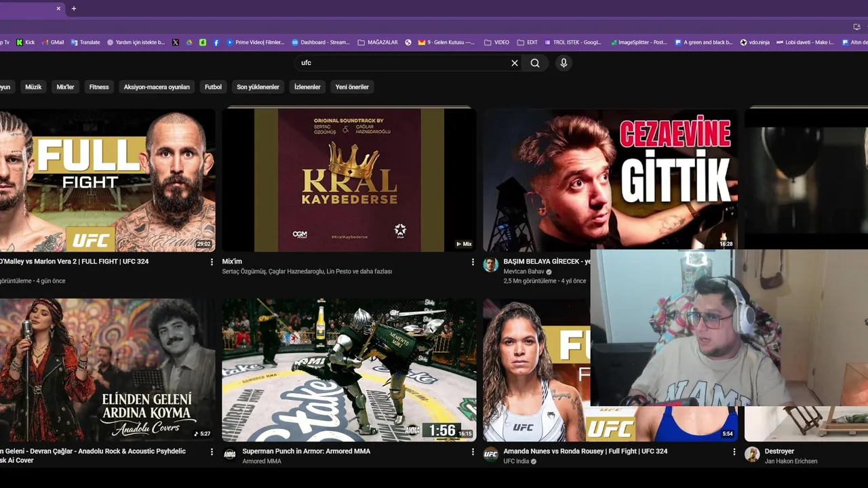This screenshot has height=488, width=868.
Task: Select the Son yüklenenler filter chip
Action: tap(258, 87)
